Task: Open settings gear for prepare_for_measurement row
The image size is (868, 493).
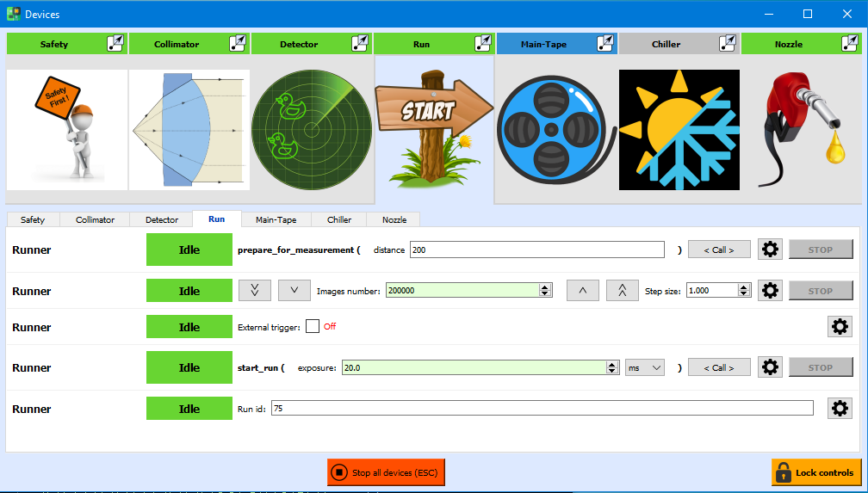Action: pyautogui.click(x=770, y=250)
